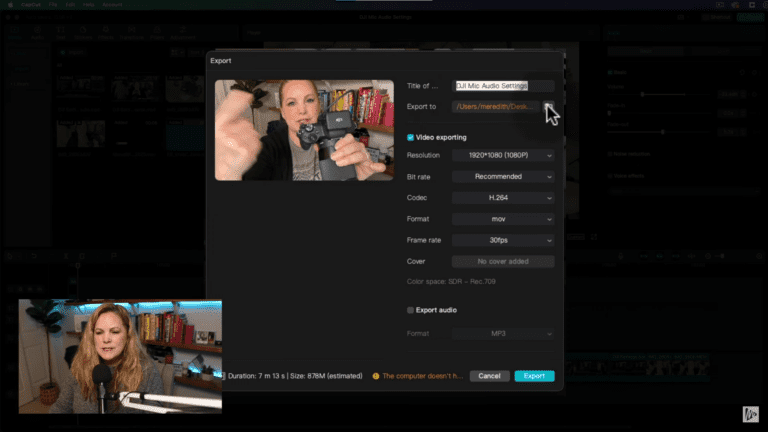Expand the Frame rate dropdown showing 30fps
This screenshot has width=768, height=432.
(502, 240)
